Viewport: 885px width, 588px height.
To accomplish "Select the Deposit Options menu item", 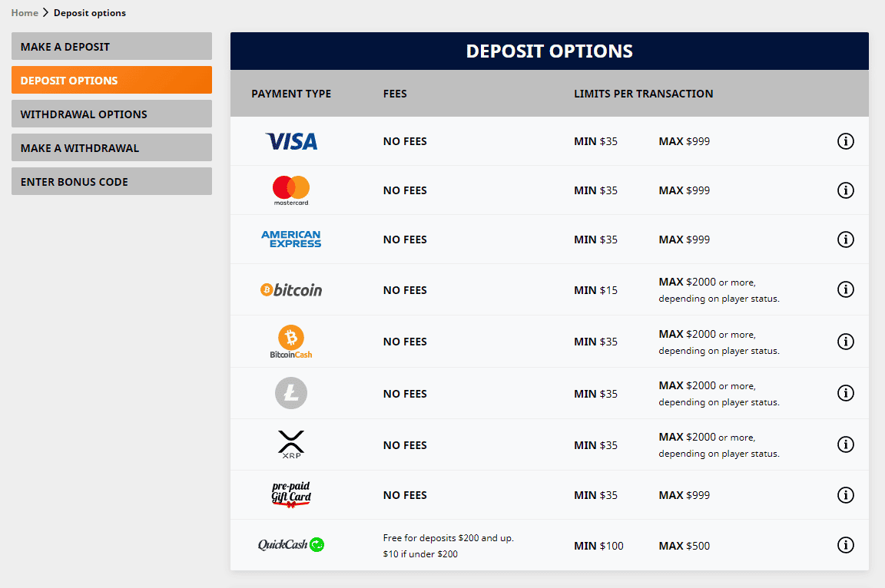I will pos(111,80).
